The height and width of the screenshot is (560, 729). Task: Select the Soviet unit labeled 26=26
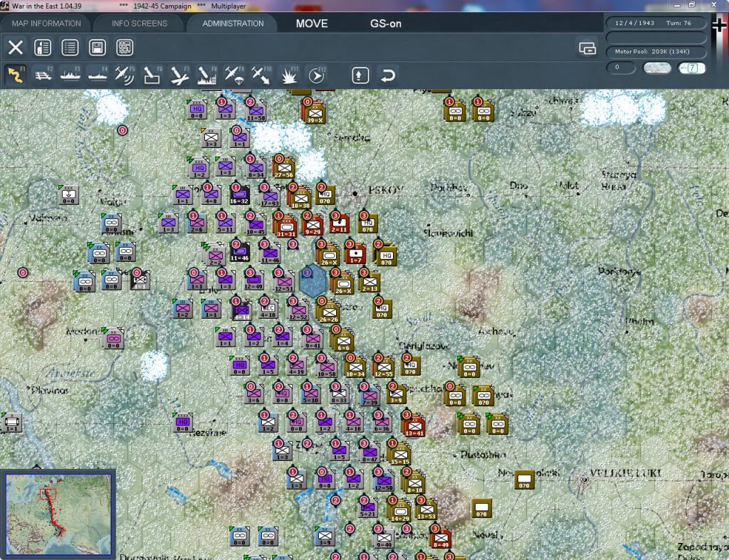tap(329, 312)
